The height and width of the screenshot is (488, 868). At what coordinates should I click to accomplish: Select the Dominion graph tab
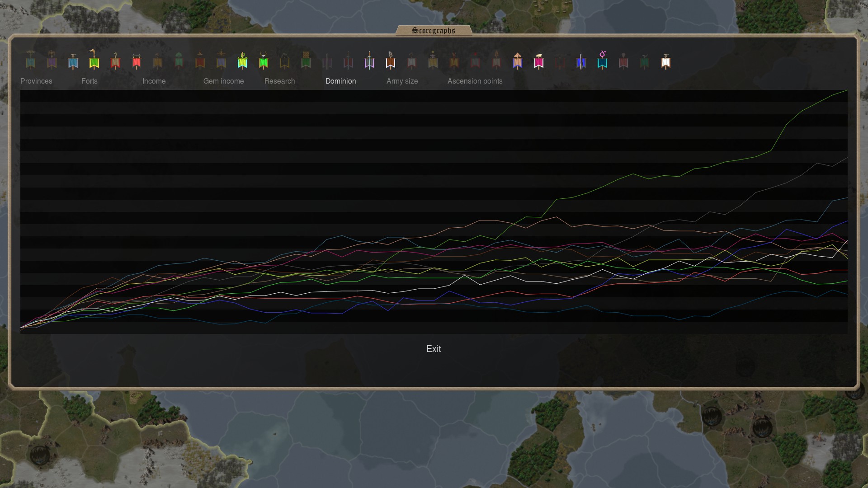pos(340,81)
